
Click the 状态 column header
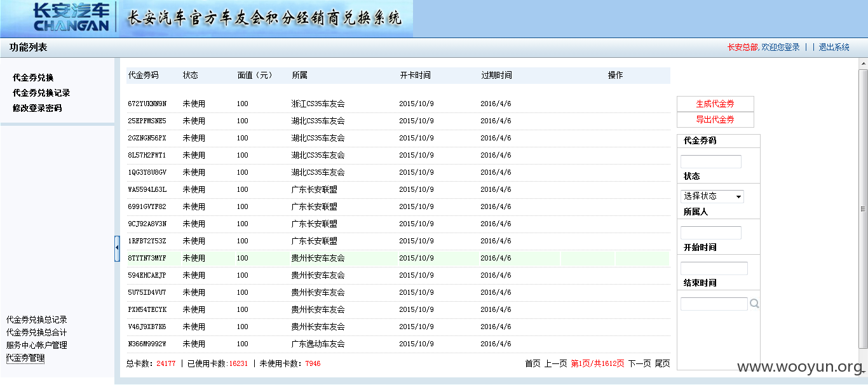pos(191,75)
